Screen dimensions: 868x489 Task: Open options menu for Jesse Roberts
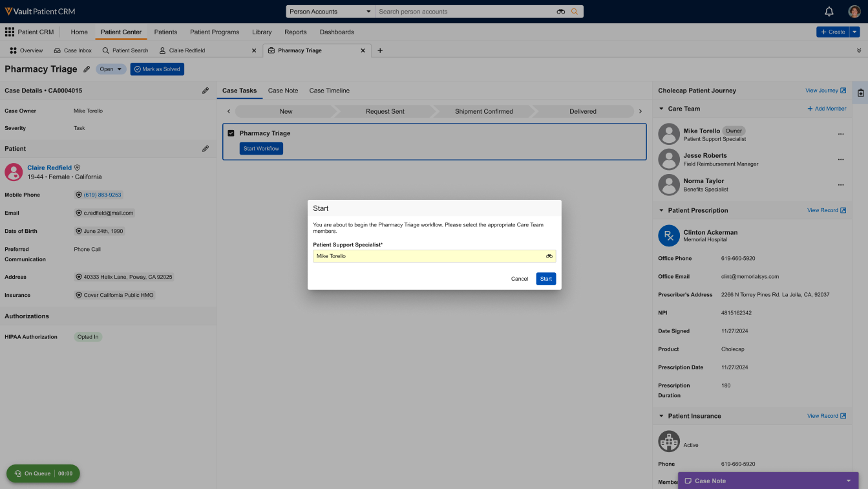coord(840,160)
